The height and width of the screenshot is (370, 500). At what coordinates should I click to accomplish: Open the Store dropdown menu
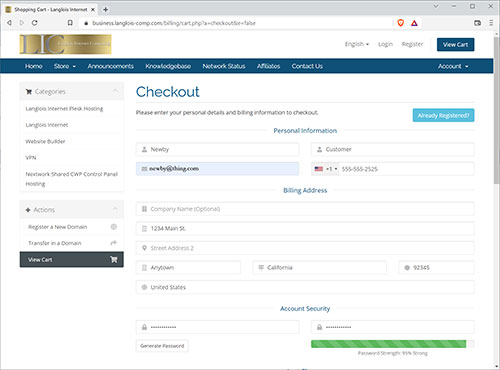(x=65, y=66)
